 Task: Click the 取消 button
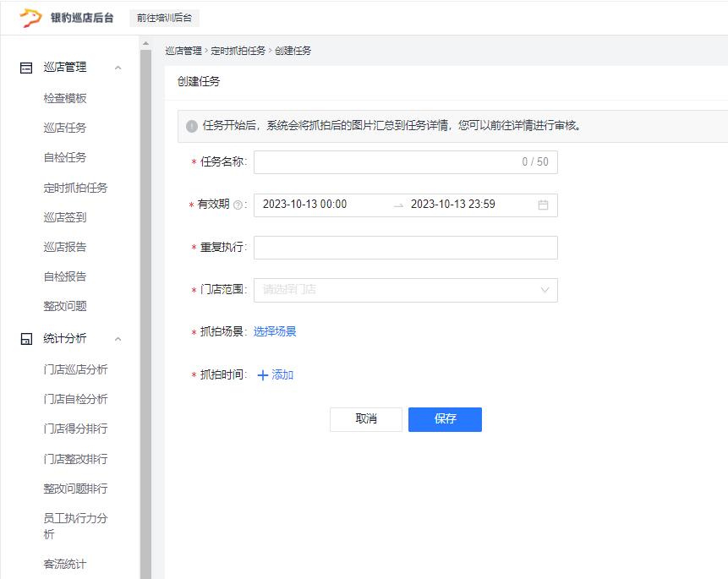point(366,419)
